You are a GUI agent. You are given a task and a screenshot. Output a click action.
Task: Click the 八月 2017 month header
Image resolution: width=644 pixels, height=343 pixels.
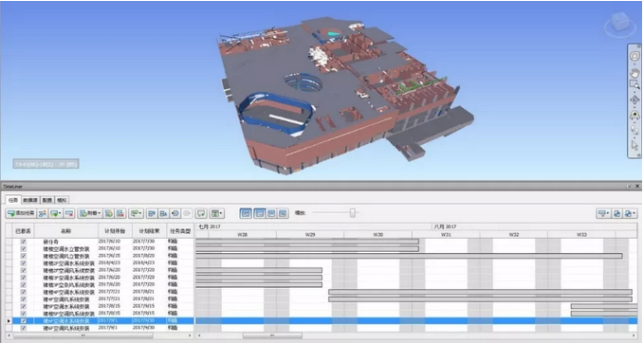535,226
